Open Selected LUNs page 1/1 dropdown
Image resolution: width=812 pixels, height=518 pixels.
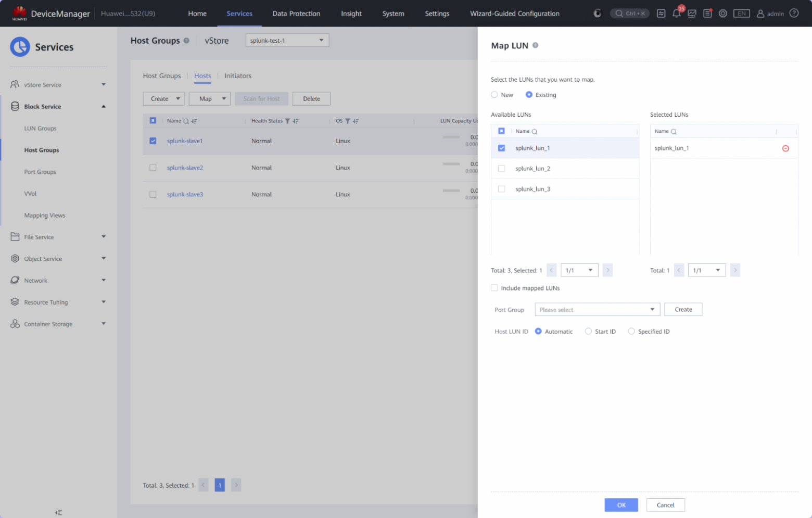click(707, 270)
